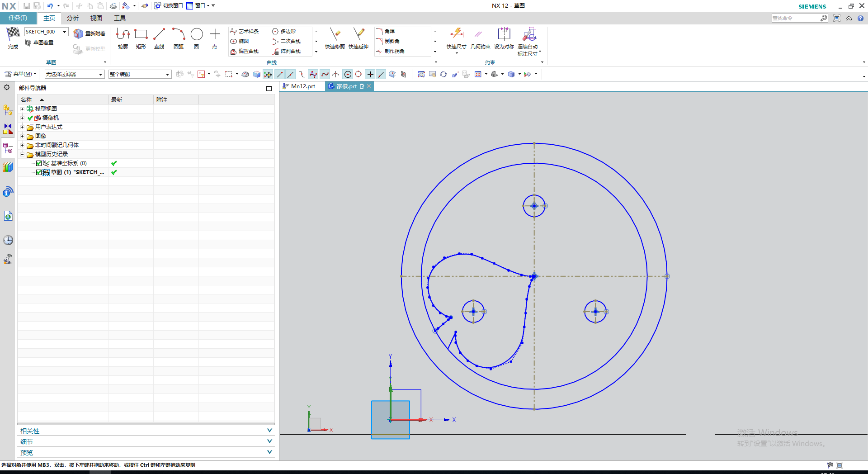Image resolution: width=868 pixels, height=474 pixels.
Task: Click the Make Symmetric (设为对称) tool
Action: [504, 38]
